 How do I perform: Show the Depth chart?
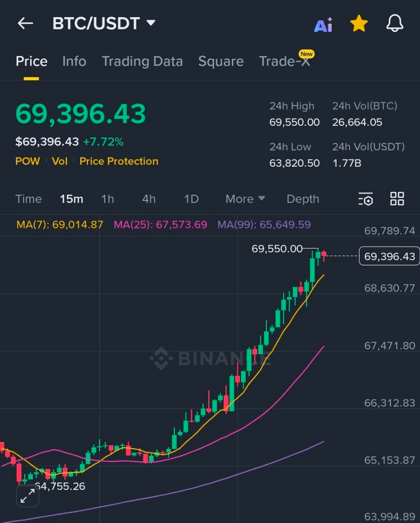[x=303, y=199]
